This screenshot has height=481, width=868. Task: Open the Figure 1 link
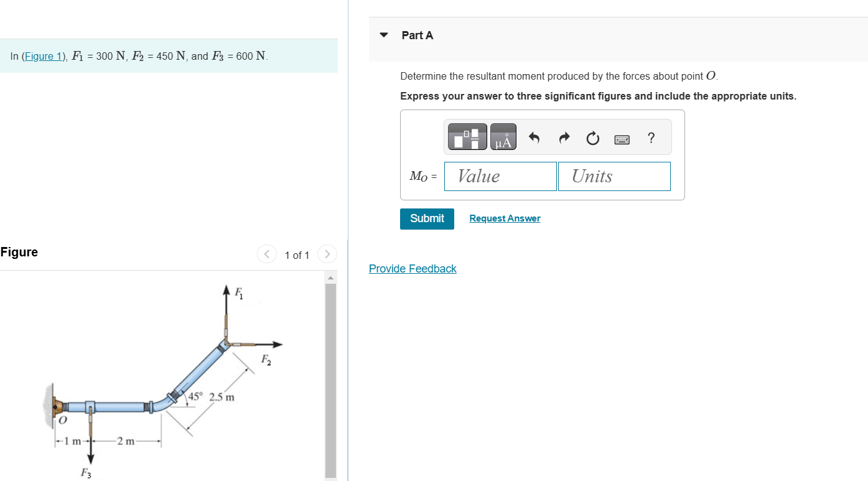[43, 55]
